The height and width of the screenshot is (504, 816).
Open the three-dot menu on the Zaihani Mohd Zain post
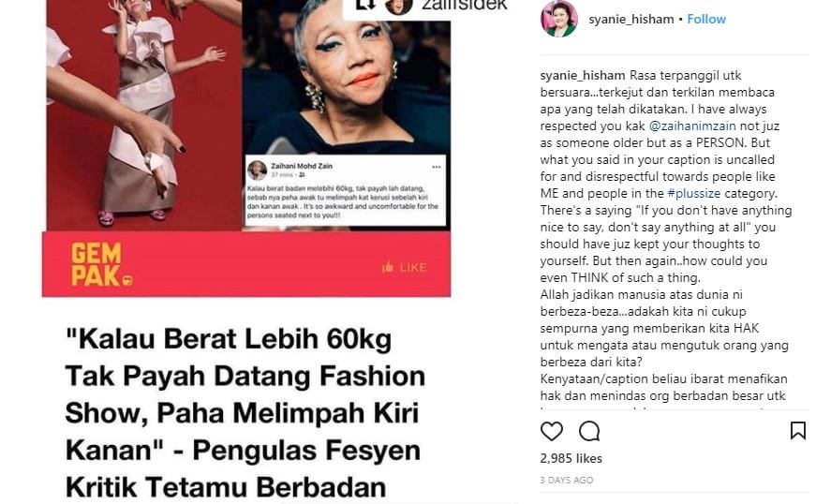(x=436, y=167)
